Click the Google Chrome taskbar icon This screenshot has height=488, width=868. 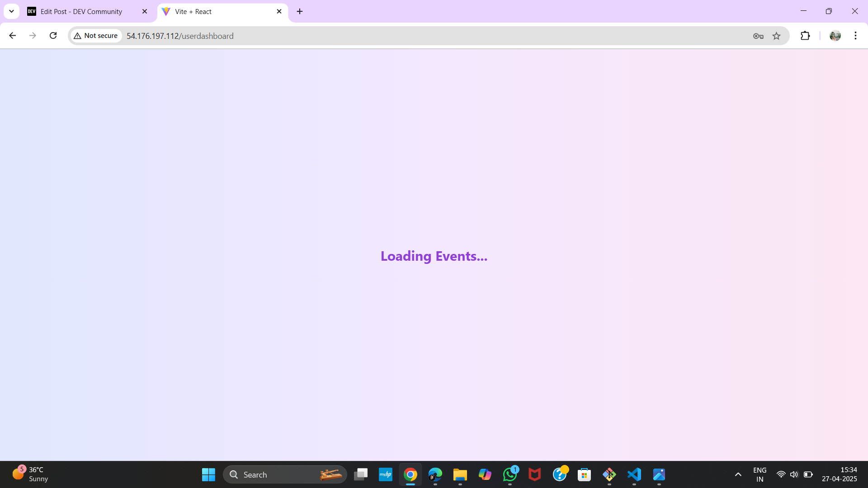click(410, 474)
